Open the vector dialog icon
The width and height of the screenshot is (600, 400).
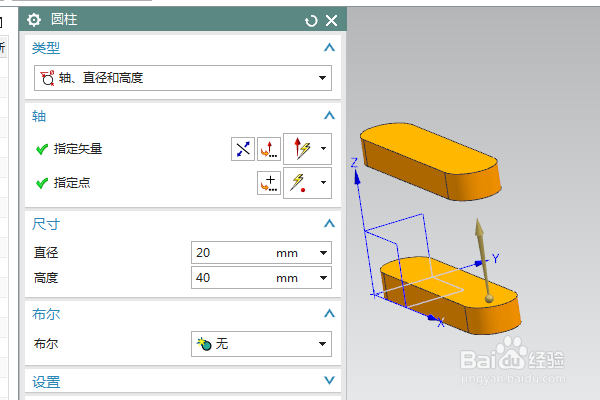click(x=269, y=149)
